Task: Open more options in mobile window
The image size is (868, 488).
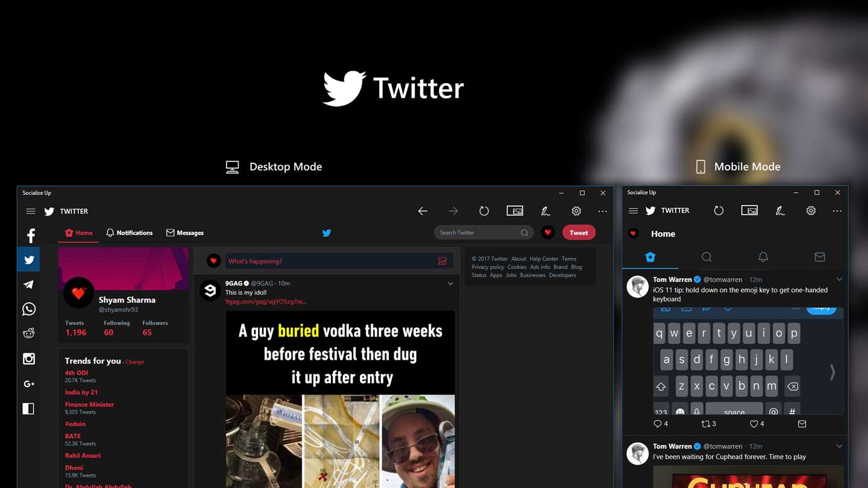Action: (x=837, y=211)
